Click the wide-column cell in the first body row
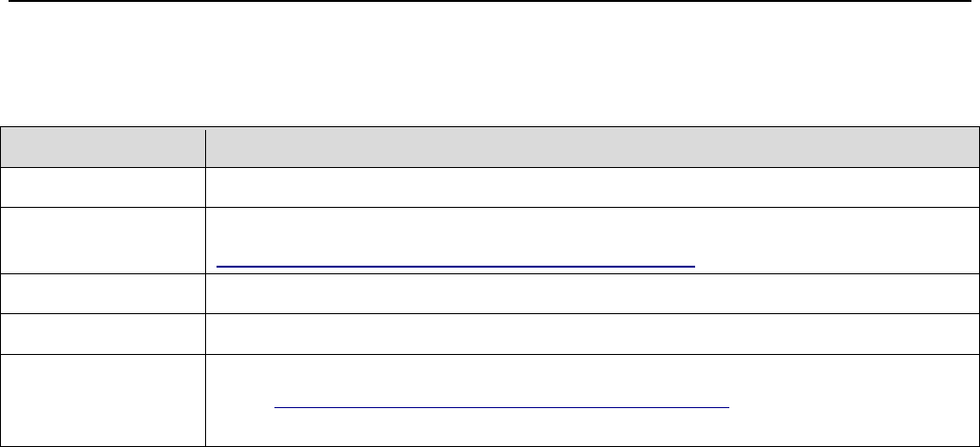 click(x=592, y=189)
